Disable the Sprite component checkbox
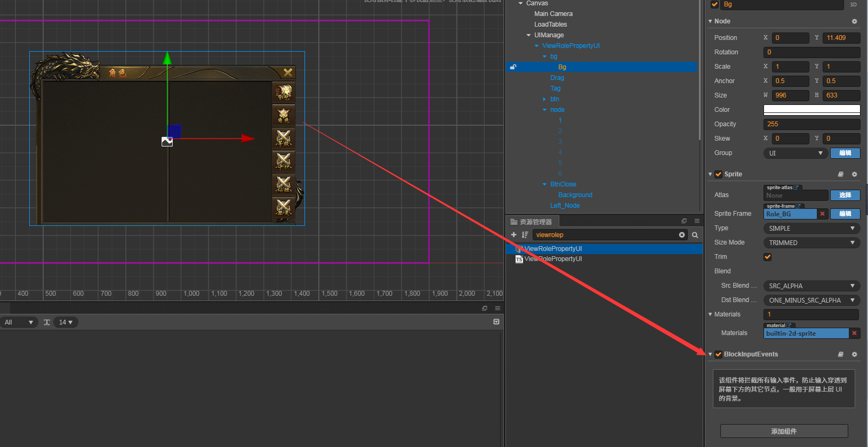The image size is (868, 447). (718, 174)
